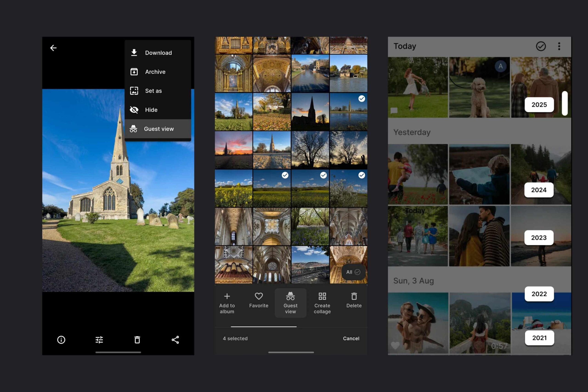Choose Set as from the menu
This screenshot has height=392, width=588.
click(153, 91)
